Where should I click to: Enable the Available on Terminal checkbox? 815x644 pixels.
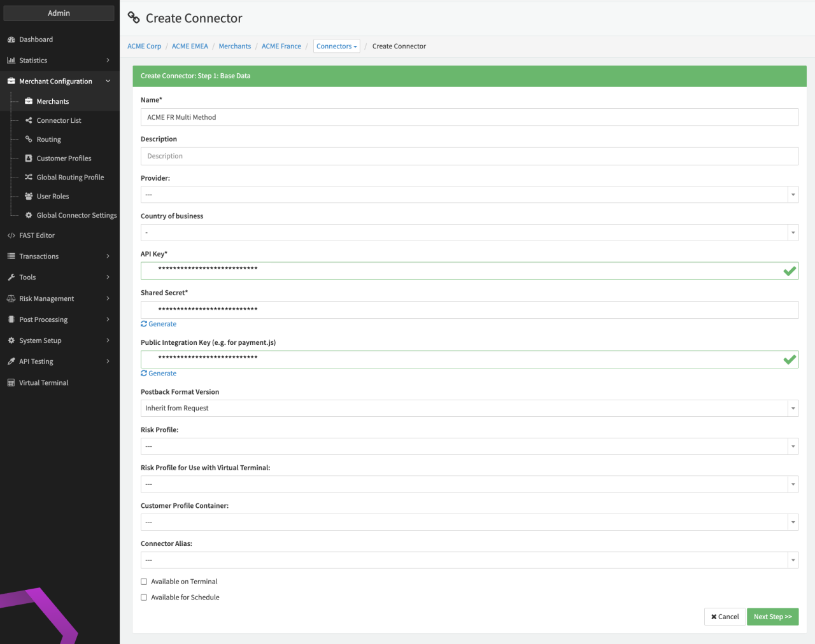click(144, 582)
